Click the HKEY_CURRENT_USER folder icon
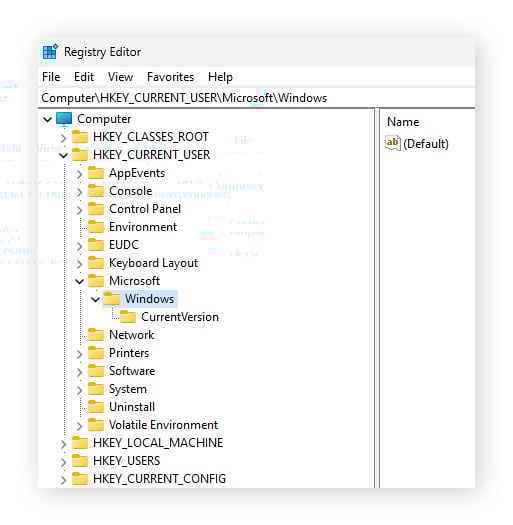This screenshot has width=513, height=525. coord(80,155)
